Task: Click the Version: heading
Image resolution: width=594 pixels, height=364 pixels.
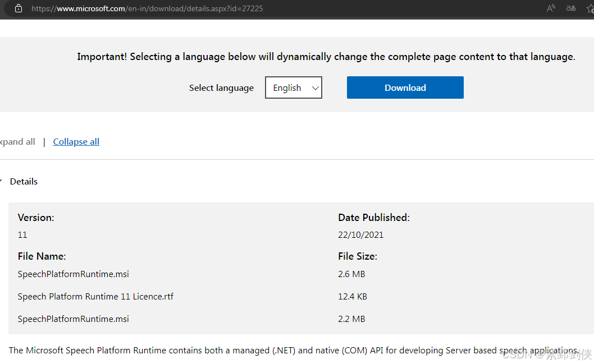Action: (x=36, y=218)
